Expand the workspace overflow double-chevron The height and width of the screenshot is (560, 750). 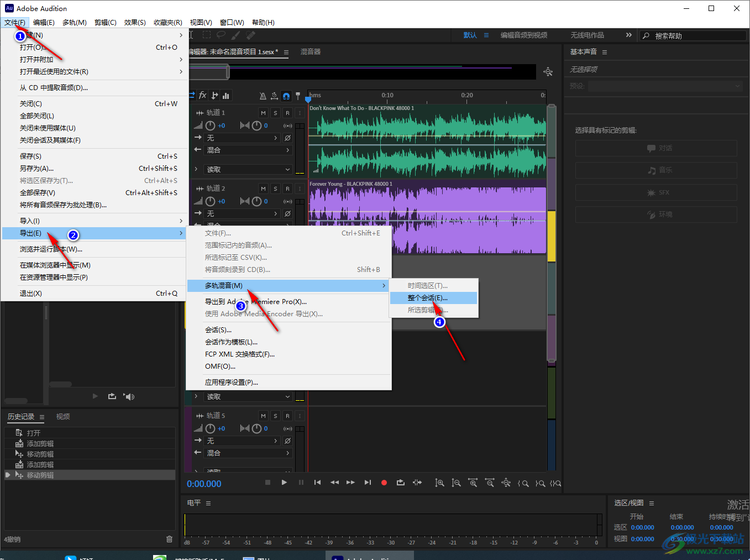click(x=628, y=35)
